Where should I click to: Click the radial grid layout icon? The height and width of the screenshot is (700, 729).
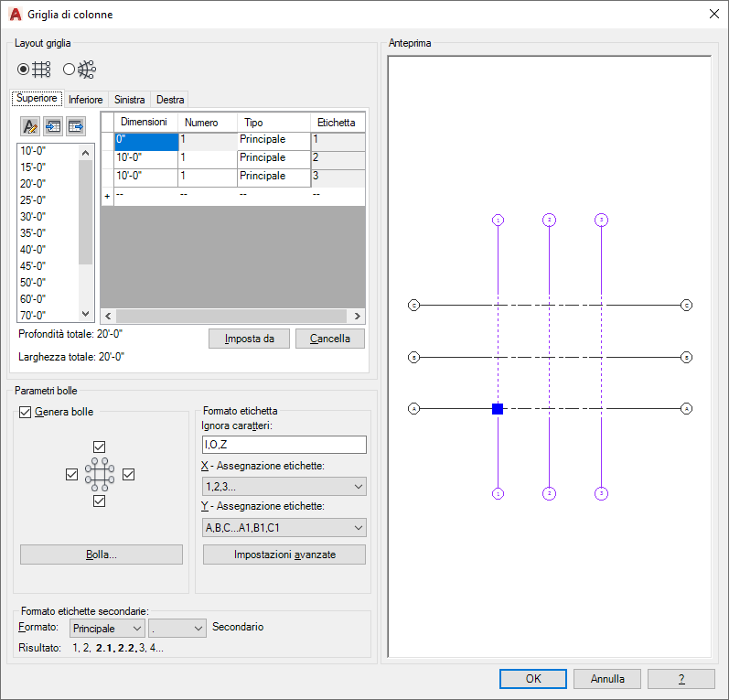pyautogui.click(x=87, y=70)
